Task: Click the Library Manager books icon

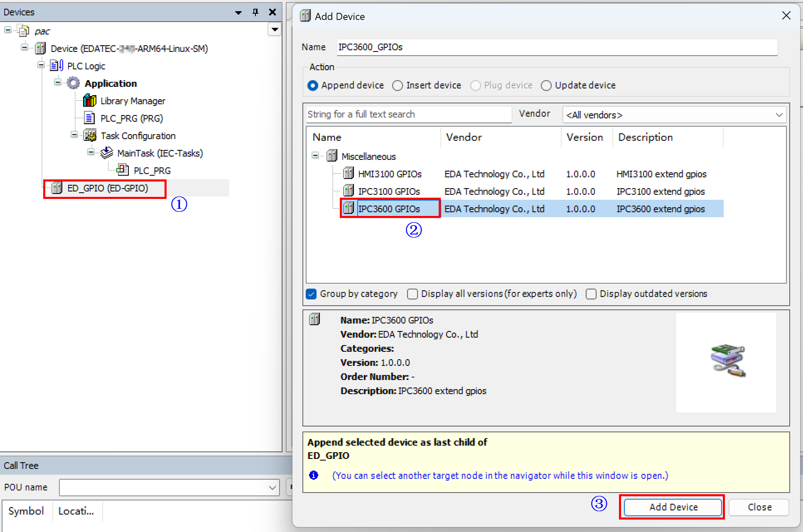Action: click(x=89, y=101)
